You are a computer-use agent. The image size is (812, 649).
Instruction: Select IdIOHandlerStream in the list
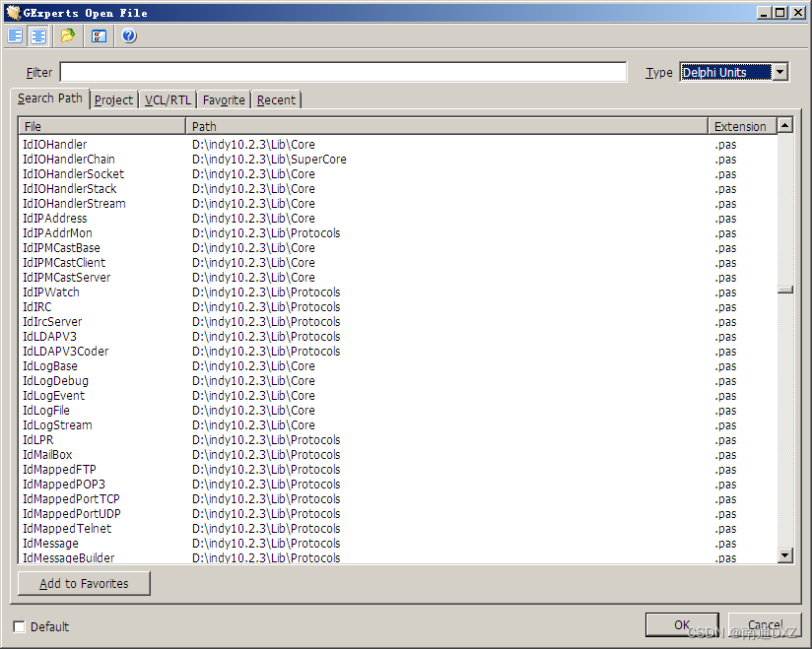coord(398,204)
